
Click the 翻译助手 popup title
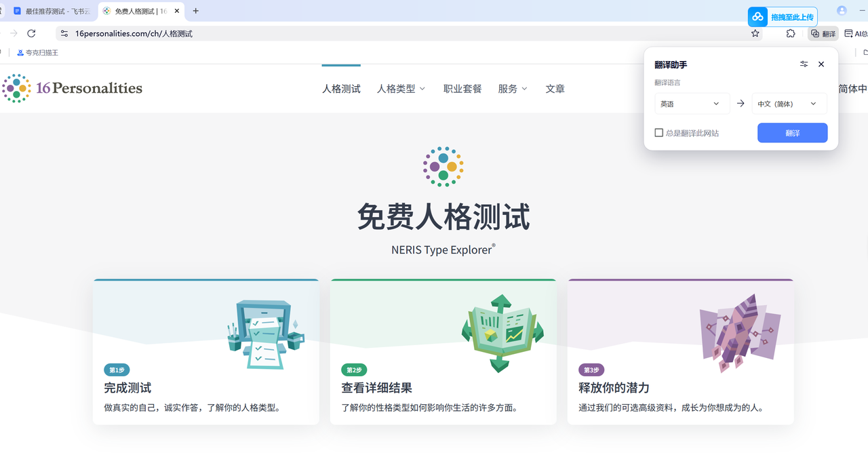pyautogui.click(x=671, y=64)
